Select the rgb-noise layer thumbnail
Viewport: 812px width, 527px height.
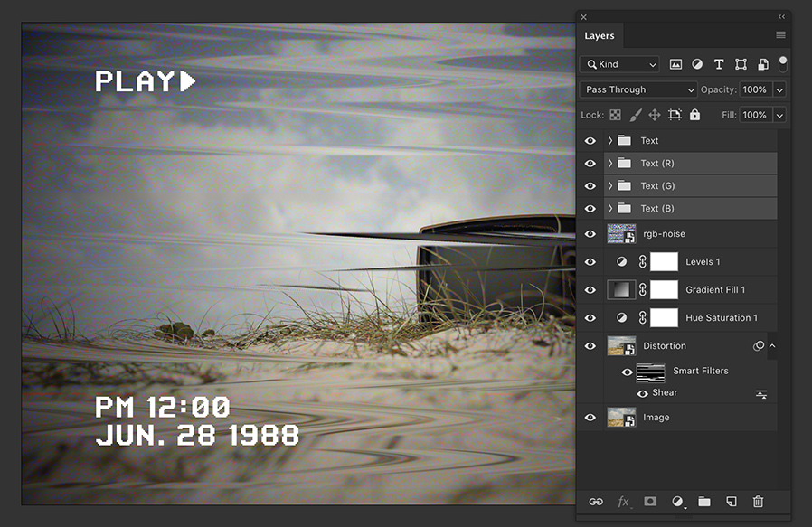pos(621,234)
